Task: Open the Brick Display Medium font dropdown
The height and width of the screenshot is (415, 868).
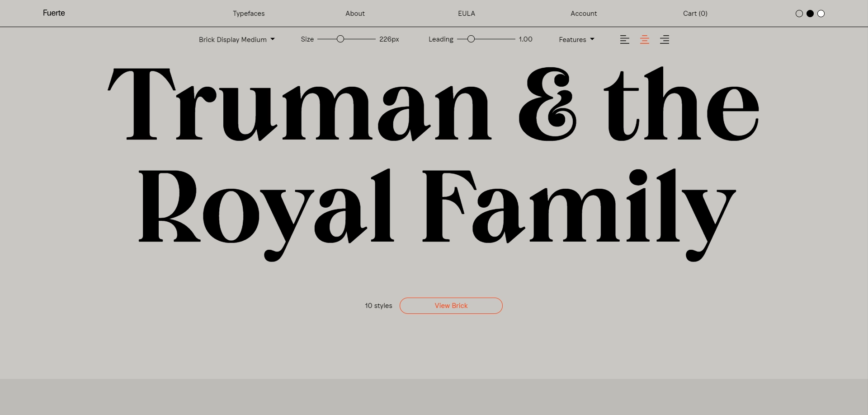Action: point(236,40)
